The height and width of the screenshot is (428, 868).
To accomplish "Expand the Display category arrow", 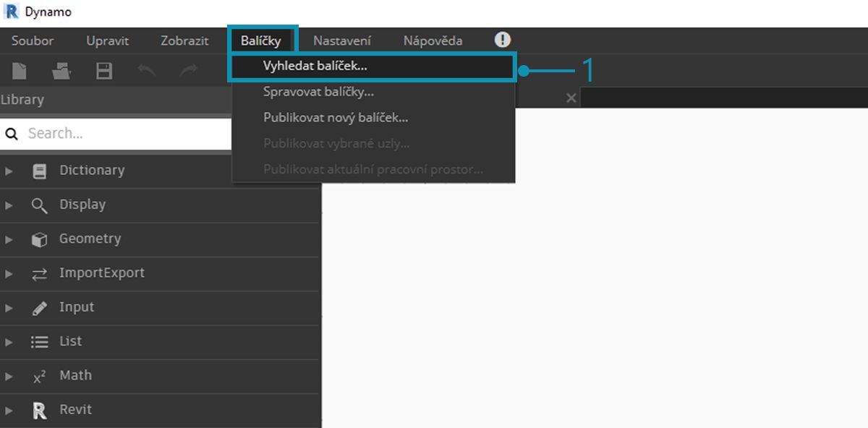I will point(9,205).
